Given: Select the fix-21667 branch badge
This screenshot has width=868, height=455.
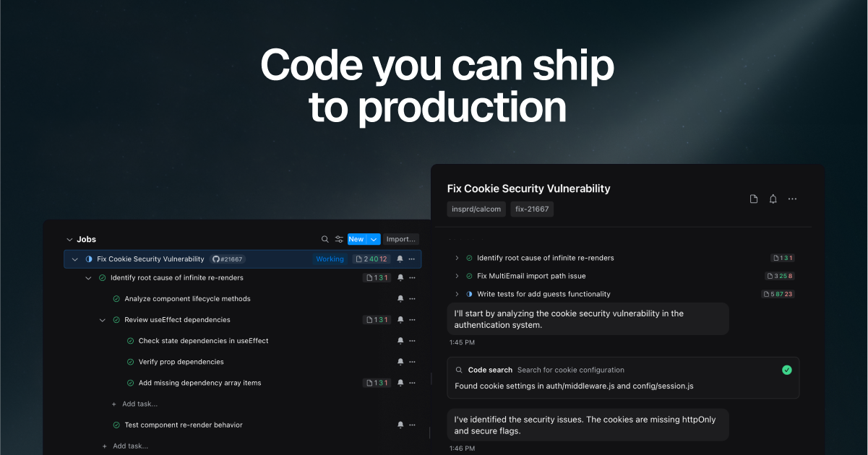Looking at the screenshot, I should [532, 209].
